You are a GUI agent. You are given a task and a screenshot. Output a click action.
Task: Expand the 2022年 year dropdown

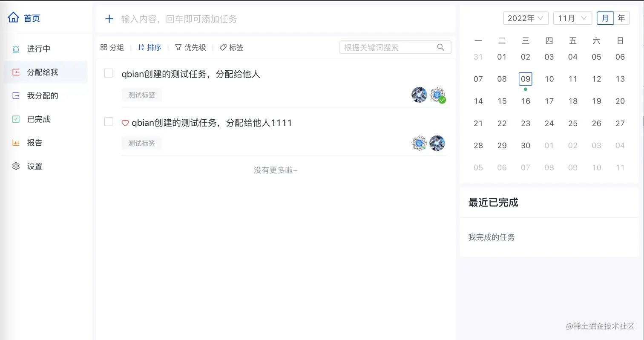point(526,18)
